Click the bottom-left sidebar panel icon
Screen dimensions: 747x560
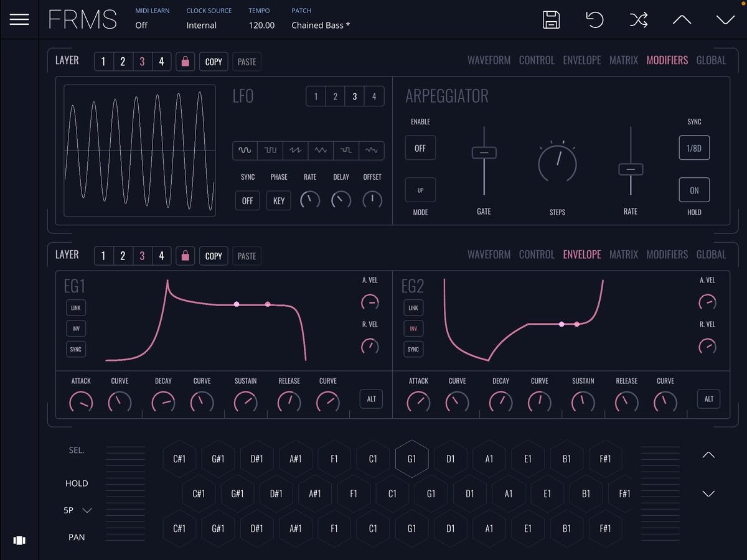click(x=19, y=540)
